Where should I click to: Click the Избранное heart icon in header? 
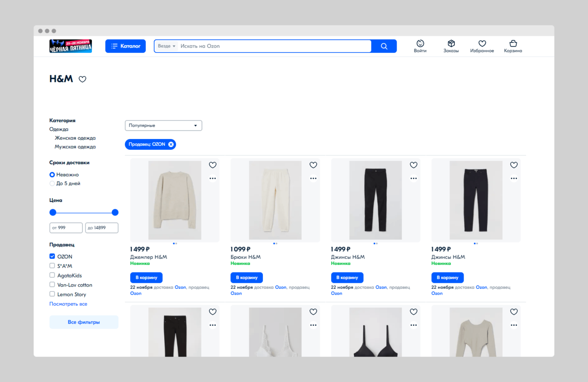click(x=482, y=46)
